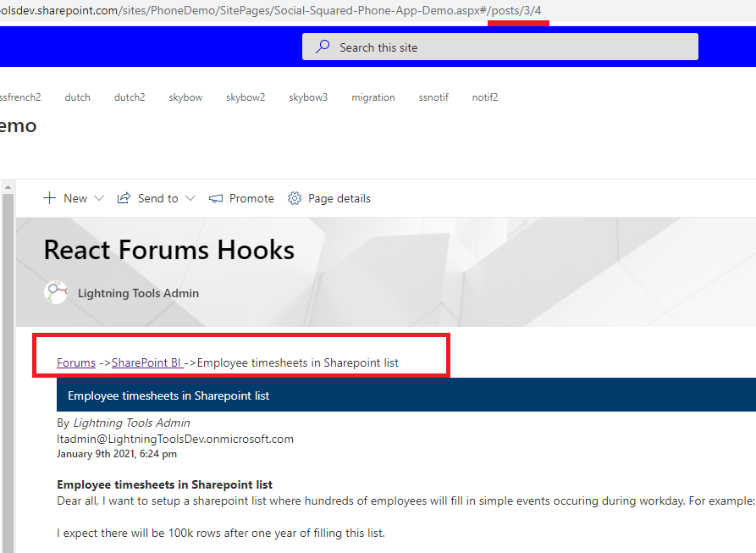This screenshot has width=756, height=553.
Task: Expand the New dropdown chevron
Action: pyautogui.click(x=99, y=198)
